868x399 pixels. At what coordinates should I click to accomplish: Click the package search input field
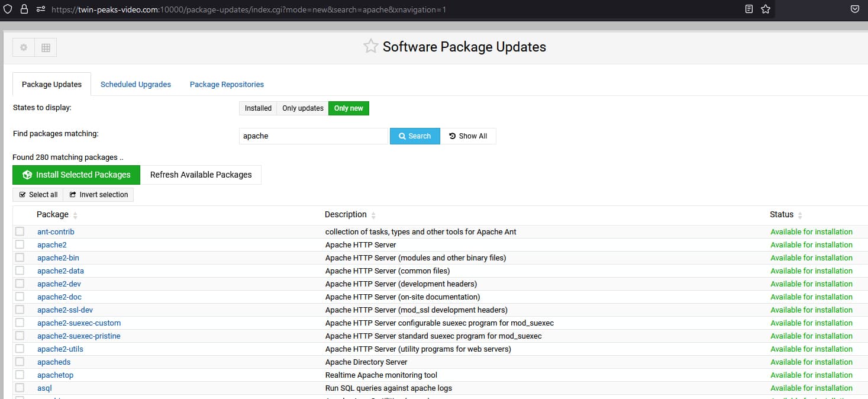[x=314, y=136]
